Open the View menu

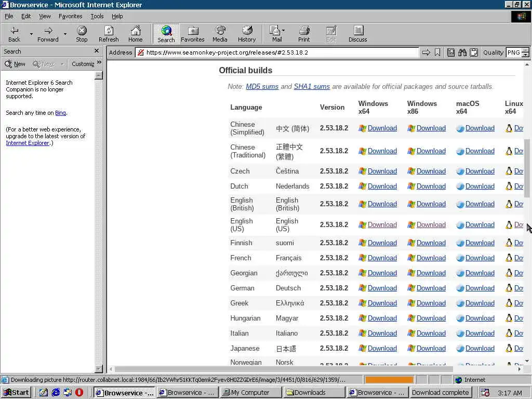tap(45, 16)
